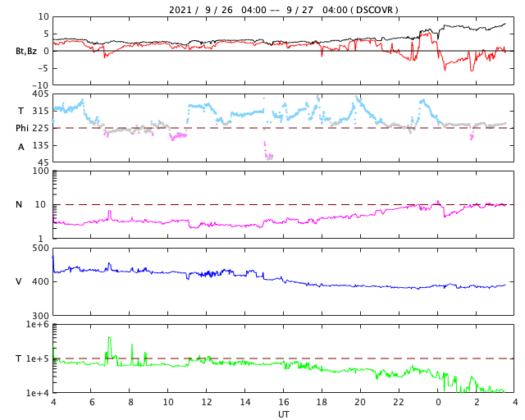This screenshot has height=420, width=525.
Task: Click the 8 tick on the UT axis
Action: (130, 402)
